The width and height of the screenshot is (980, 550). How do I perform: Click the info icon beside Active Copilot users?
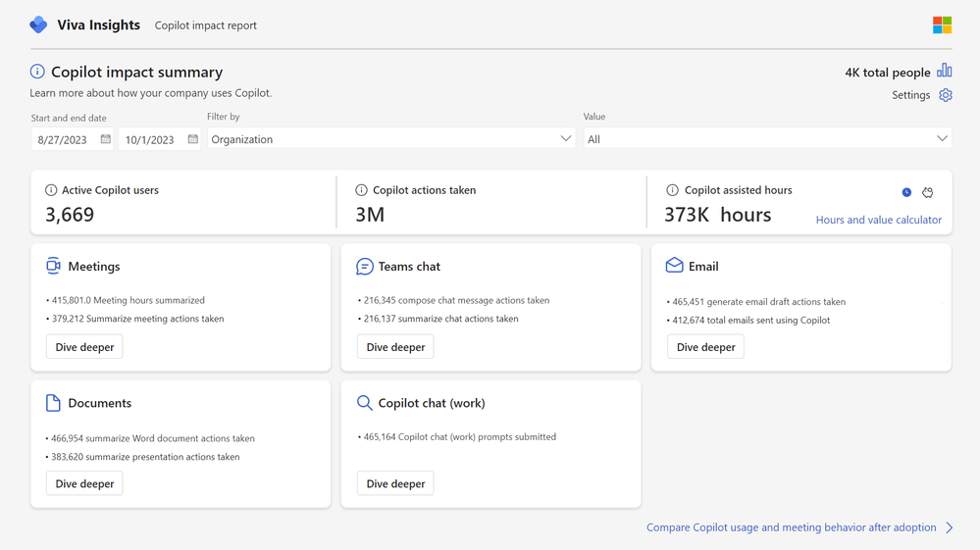51,190
